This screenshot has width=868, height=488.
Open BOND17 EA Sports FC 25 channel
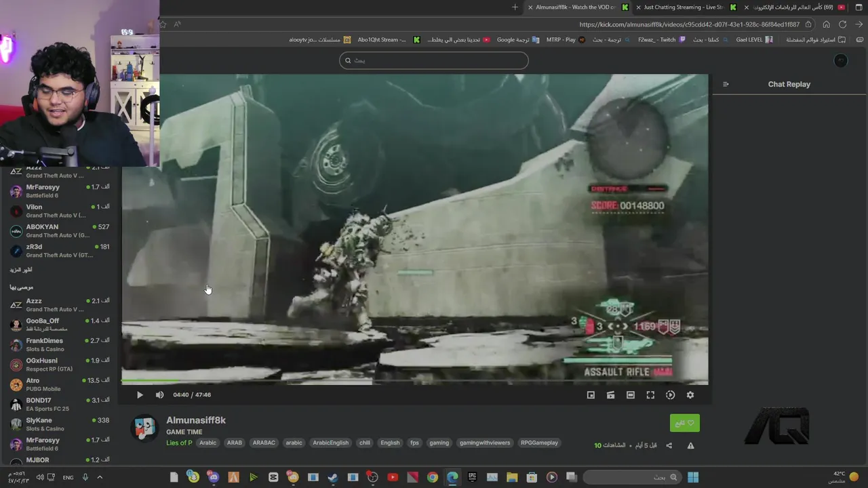click(60, 405)
